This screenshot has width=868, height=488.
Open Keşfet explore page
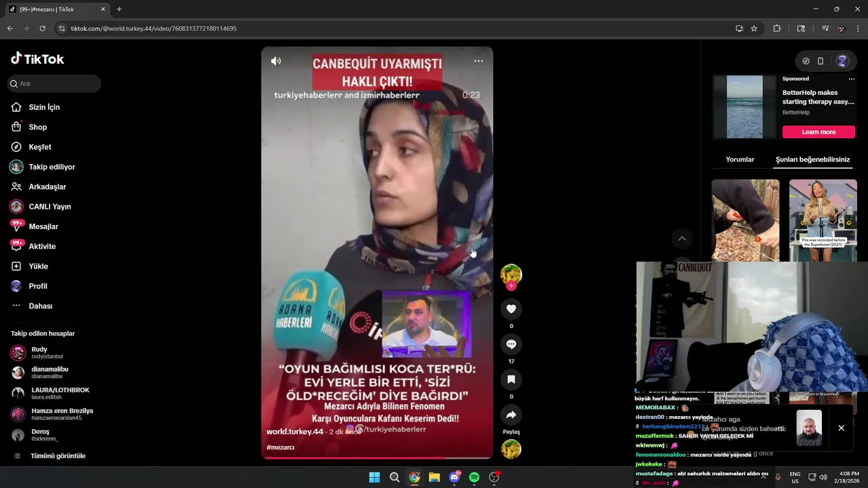click(x=40, y=147)
